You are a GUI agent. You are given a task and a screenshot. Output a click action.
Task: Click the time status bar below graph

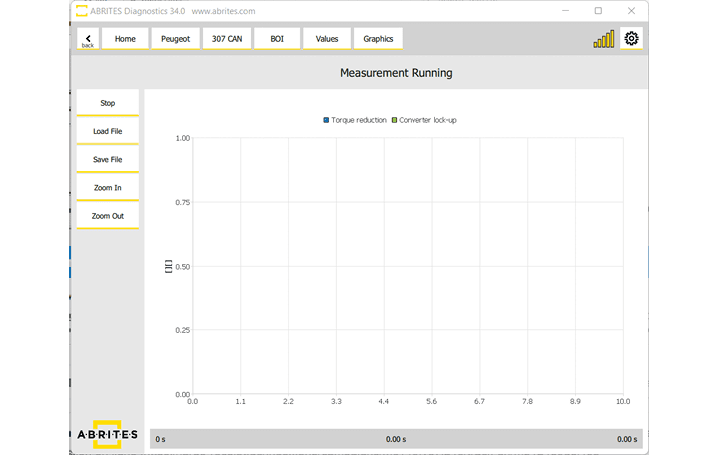tap(396, 439)
